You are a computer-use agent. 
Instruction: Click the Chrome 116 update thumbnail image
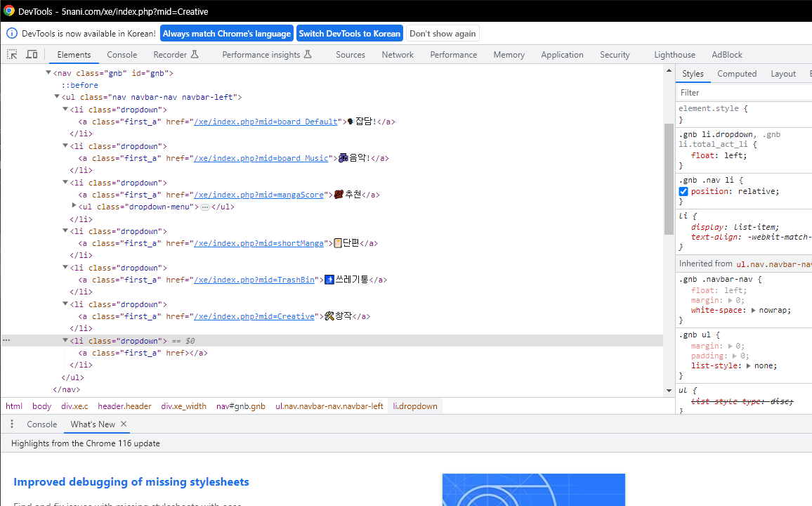click(533, 489)
